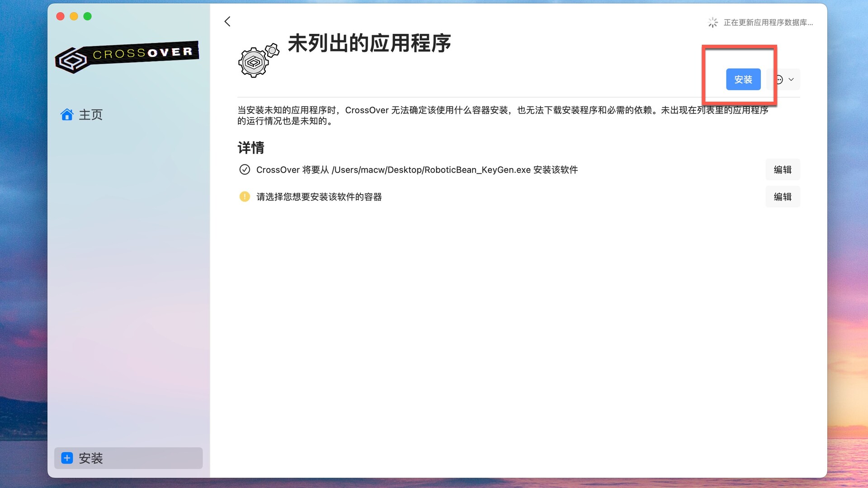Click the 正在更新应用程序数据库 status text

click(768, 23)
